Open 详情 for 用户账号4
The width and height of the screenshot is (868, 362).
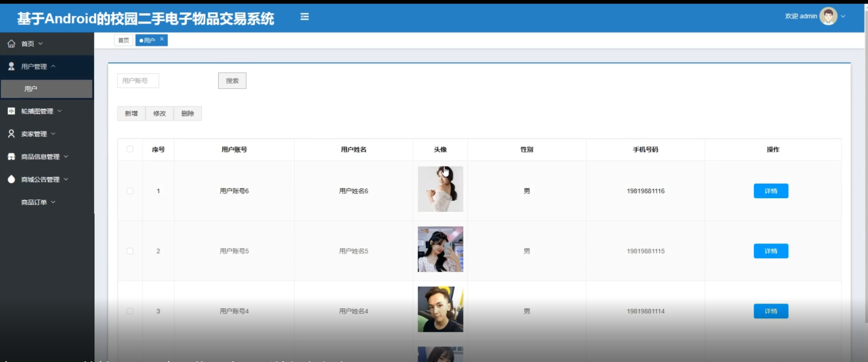771,311
